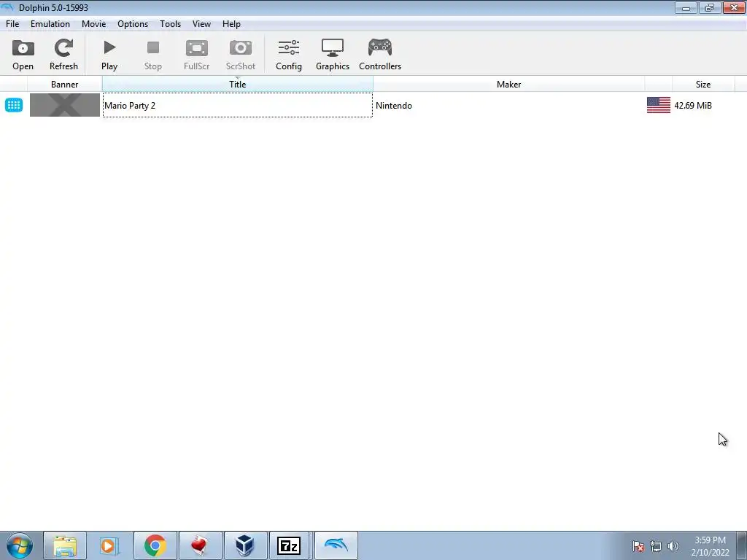Image resolution: width=747 pixels, height=560 pixels.
Task: Sort the list by the Maker column
Action: pos(508,85)
